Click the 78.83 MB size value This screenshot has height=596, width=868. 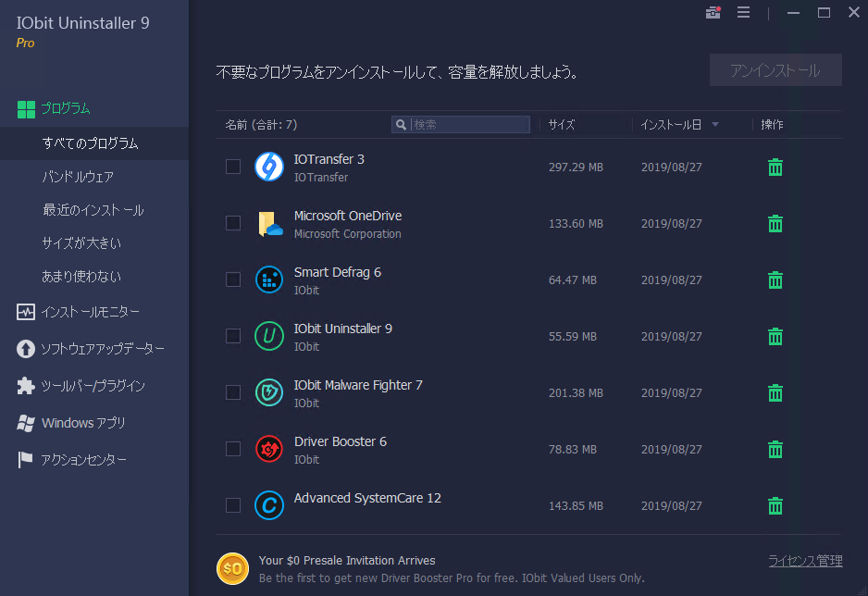click(573, 450)
